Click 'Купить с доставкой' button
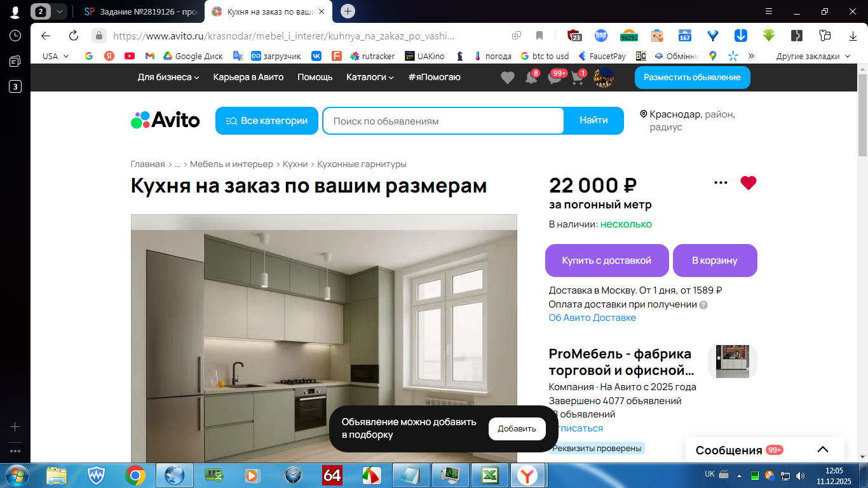 (x=607, y=261)
